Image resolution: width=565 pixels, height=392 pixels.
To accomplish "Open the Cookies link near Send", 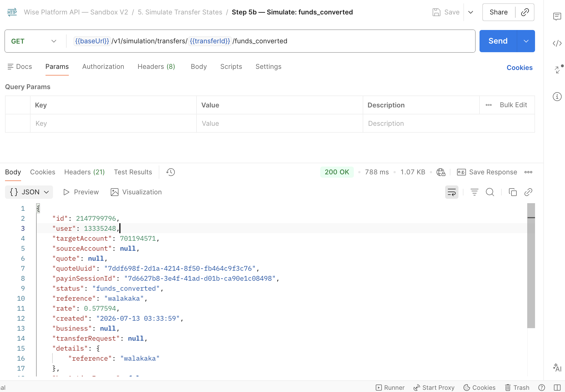I will (519, 68).
